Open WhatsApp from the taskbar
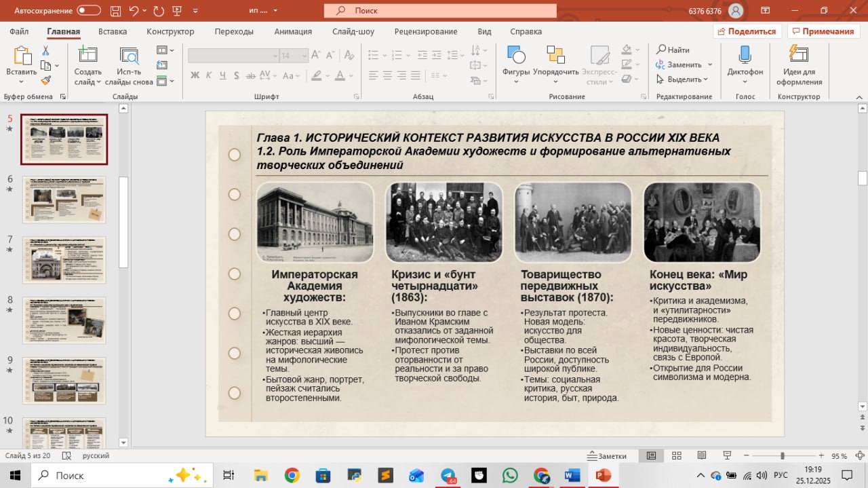The image size is (868, 488). pos(510,475)
